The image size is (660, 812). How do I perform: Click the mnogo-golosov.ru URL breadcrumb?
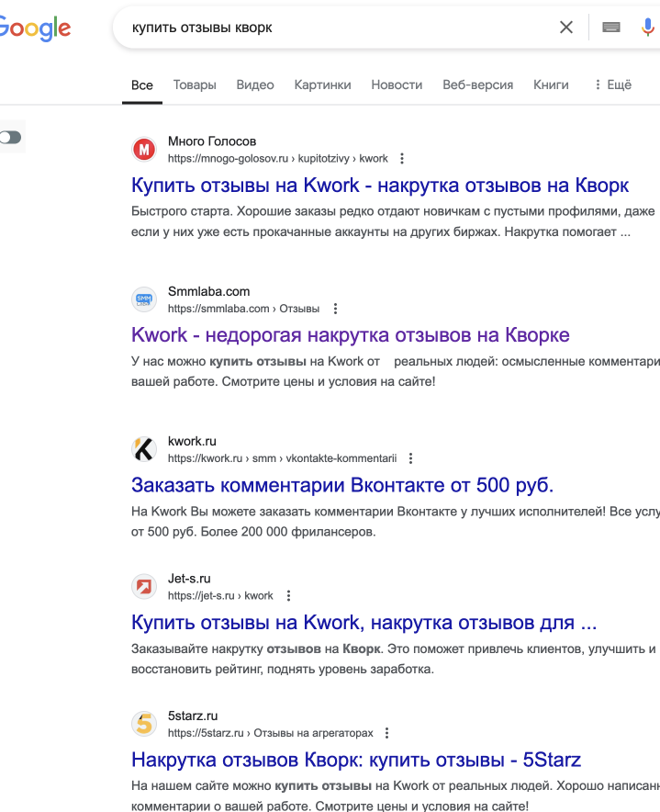pyautogui.click(x=277, y=159)
